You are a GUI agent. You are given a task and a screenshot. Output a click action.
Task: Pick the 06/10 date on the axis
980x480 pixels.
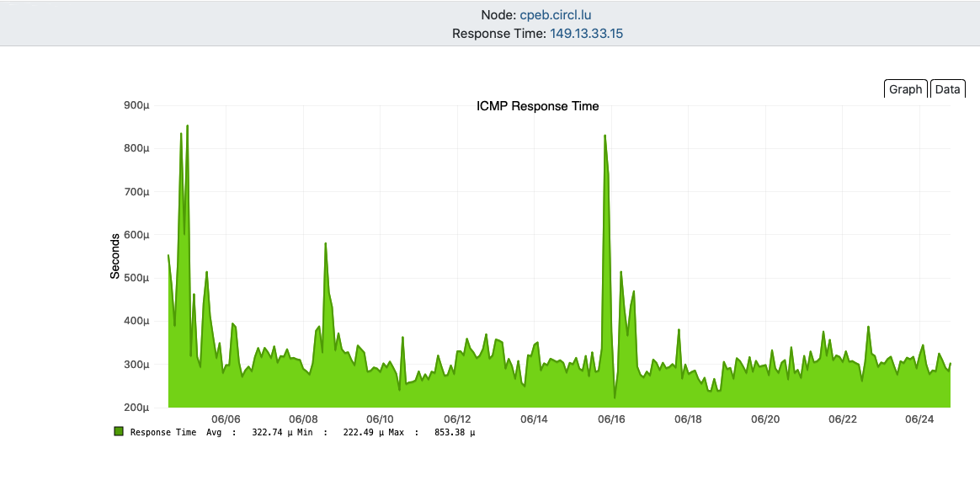click(x=380, y=419)
